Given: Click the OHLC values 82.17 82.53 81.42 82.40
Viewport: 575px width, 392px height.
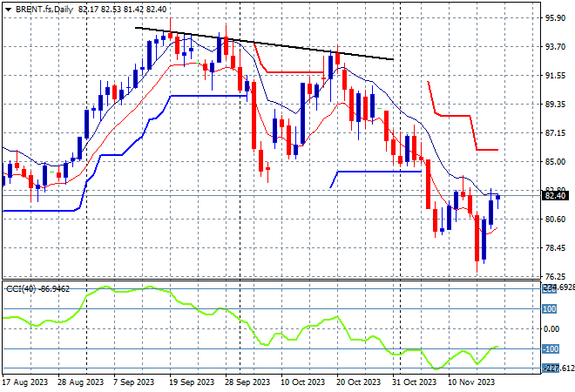Looking at the screenshot, I should pos(123,10).
